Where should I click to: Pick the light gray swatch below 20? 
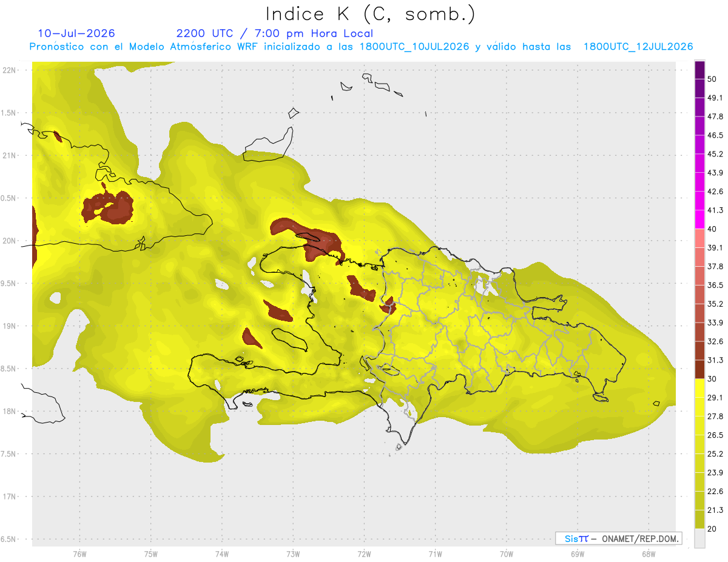point(699,538)
